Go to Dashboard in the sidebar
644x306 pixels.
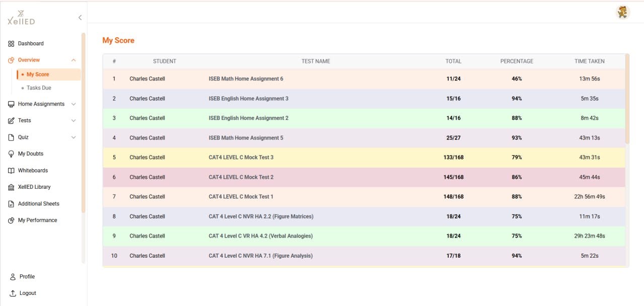coord(31,44)
